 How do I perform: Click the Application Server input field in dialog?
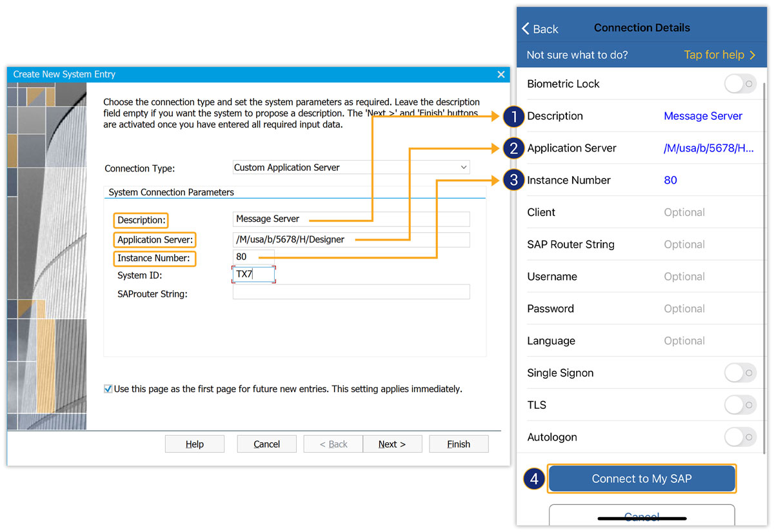click(351, 239)
